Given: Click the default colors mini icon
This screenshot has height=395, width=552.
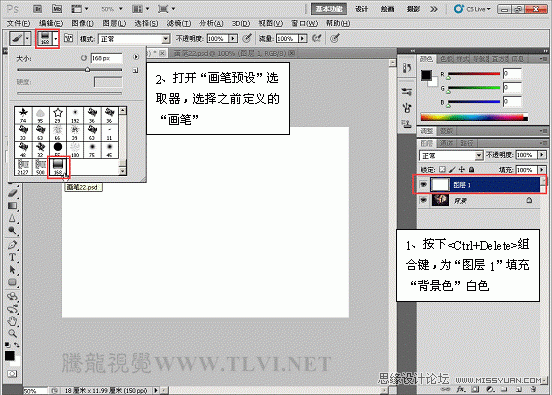Looking at the screenshot, I should click(x=7, y=344).
